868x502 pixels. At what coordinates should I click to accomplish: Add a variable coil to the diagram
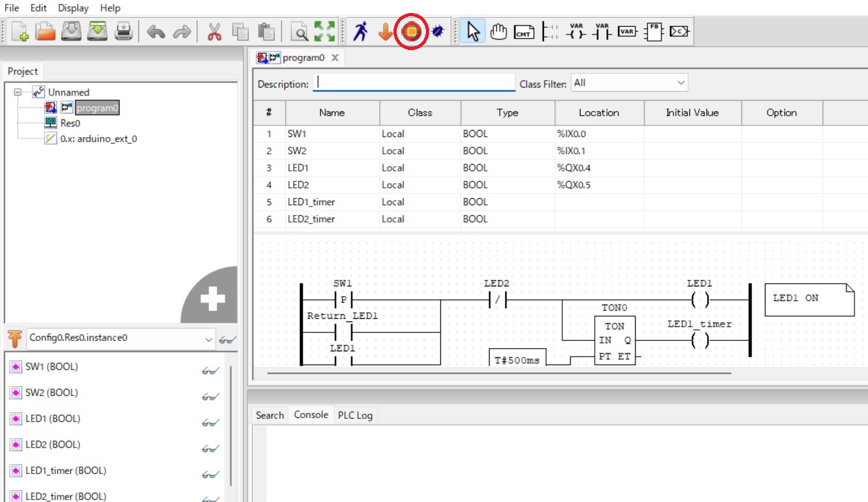[577, 31]
